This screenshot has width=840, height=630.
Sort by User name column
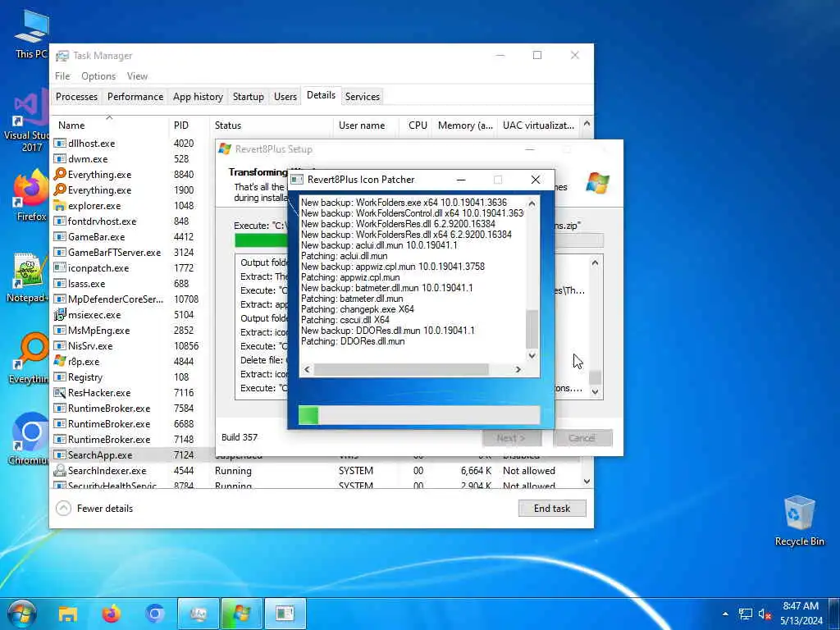coord(365,126)
